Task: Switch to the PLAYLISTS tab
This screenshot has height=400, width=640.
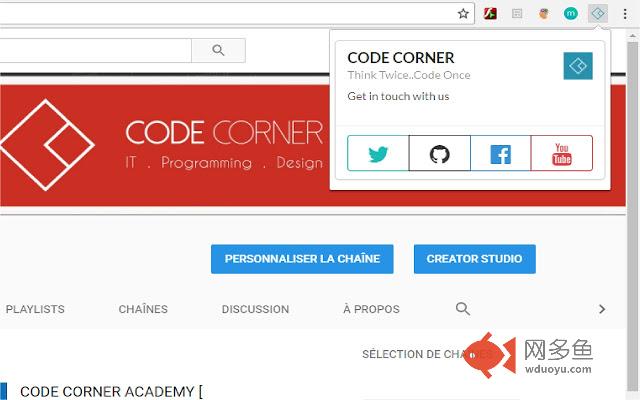Action: coord(35,309)
